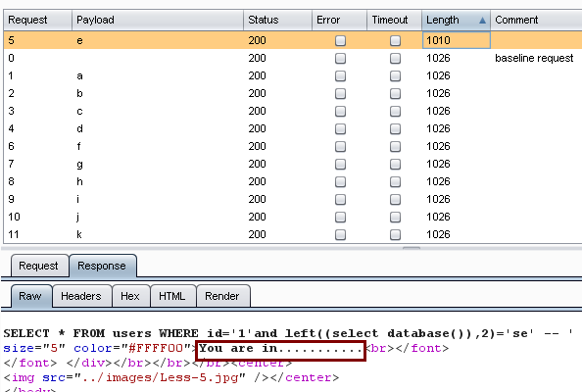Screen dimensions: 582x392
Task: Enable the Timeout checkbox for payload b
Action: 395,93
